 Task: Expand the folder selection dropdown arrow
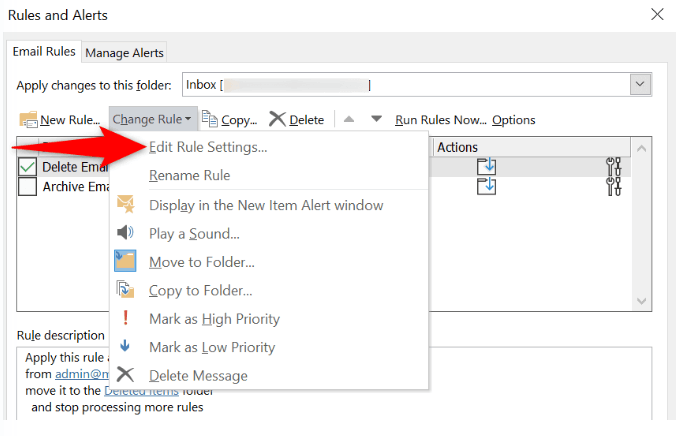[x=640, y=84]
